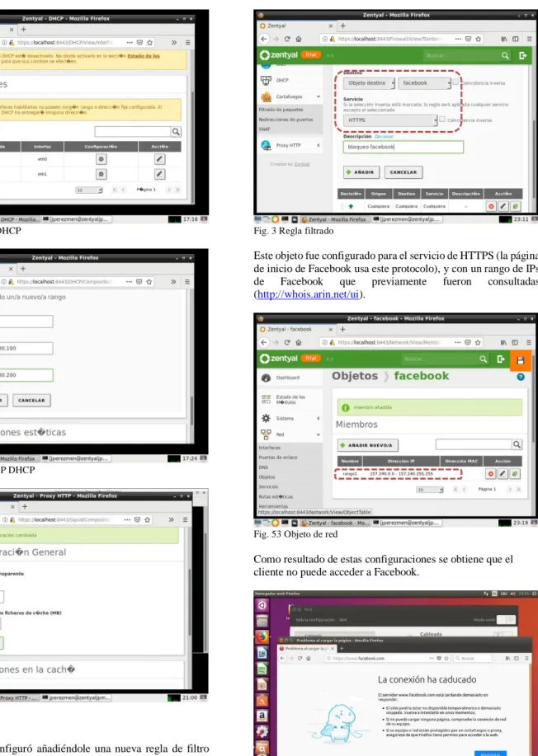This screenshot has width=538, height=756.
Task: Open new tab in 'Zentyal - facebook' window
Action: coord(342,329)
